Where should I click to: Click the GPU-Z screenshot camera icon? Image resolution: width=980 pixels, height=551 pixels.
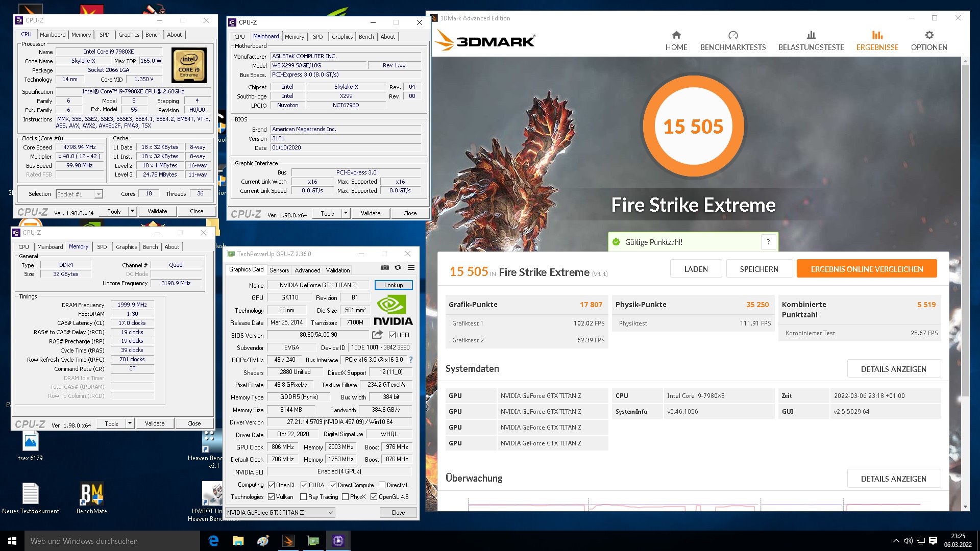(385, 267)
